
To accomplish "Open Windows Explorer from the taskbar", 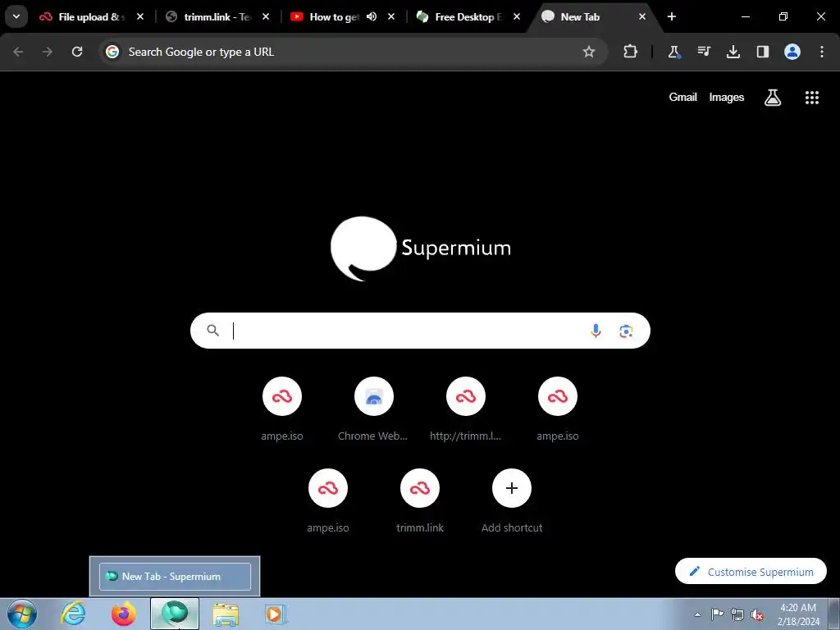I will [226, 614].
